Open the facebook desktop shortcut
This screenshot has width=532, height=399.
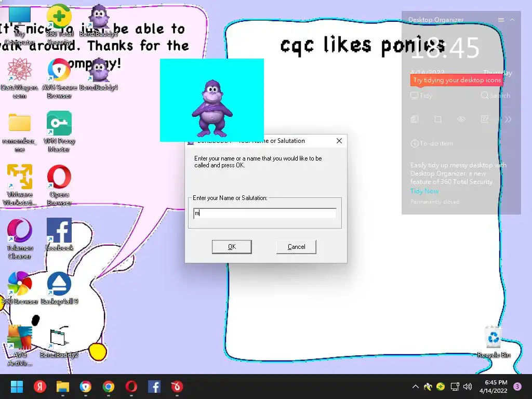(59, 234)
